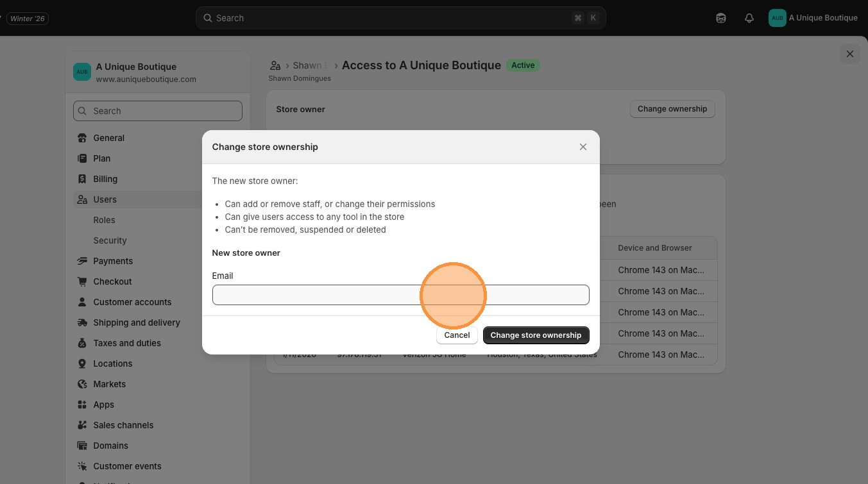The width and height of the screenshot is (868, 484).
Task: Click the users breadcrumb icon
Action: pyautogui.click(x=275, y=65)
